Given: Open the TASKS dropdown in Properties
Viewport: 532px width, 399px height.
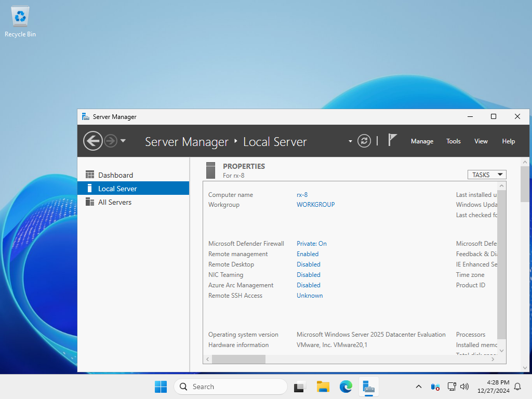Looking at the screenshot, I should pos(487,175).
